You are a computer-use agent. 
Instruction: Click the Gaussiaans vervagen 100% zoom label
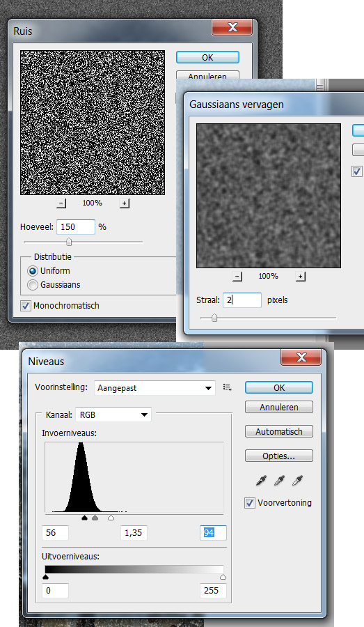(x=269, y=277)
